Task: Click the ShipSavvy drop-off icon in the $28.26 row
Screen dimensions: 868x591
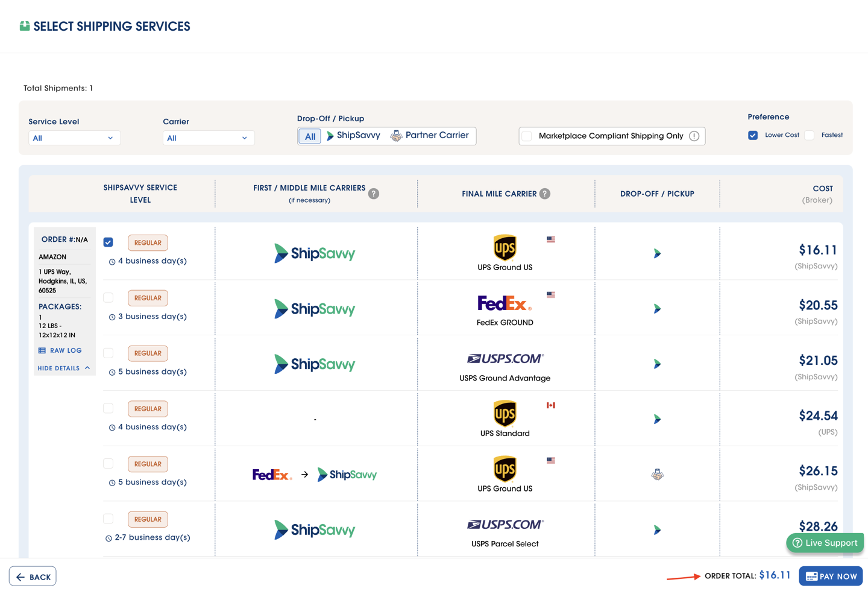Action: [657, 530]
